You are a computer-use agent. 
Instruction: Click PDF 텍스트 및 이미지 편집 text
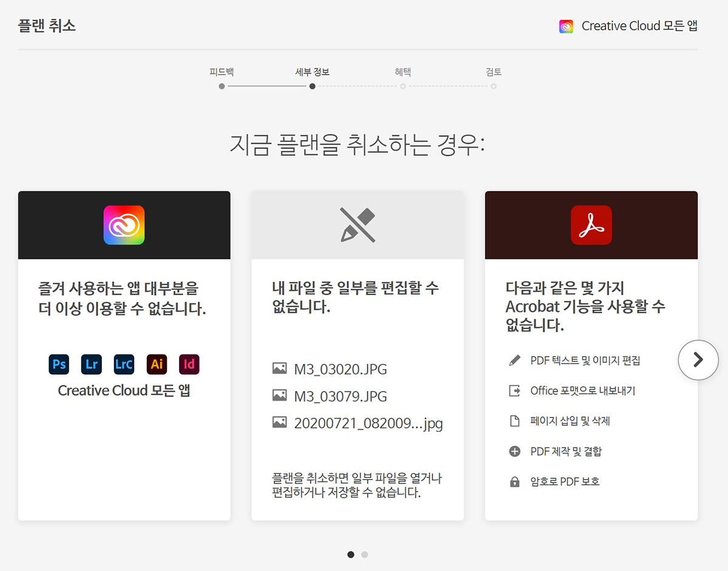(x=585, y=361)
